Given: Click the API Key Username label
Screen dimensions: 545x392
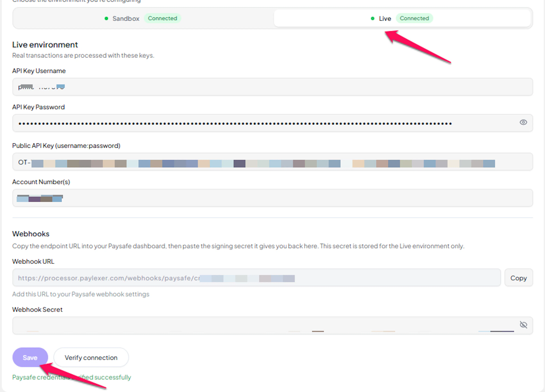Looking at the screenshot, I should 39,71.
